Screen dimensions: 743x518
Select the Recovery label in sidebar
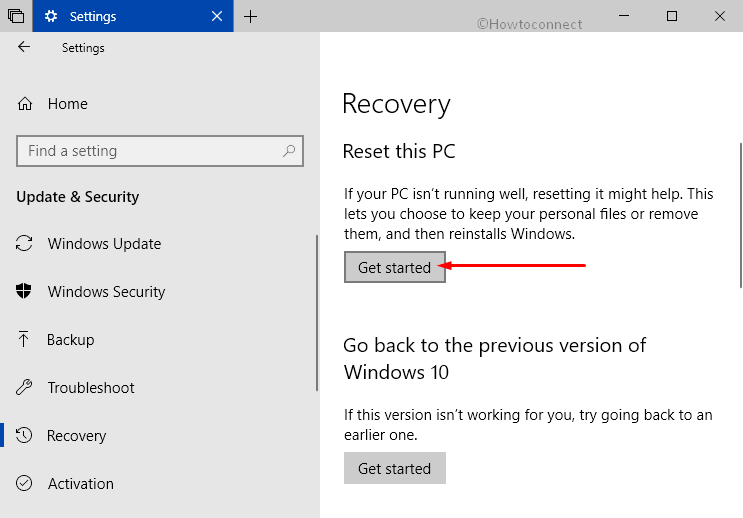76,436
